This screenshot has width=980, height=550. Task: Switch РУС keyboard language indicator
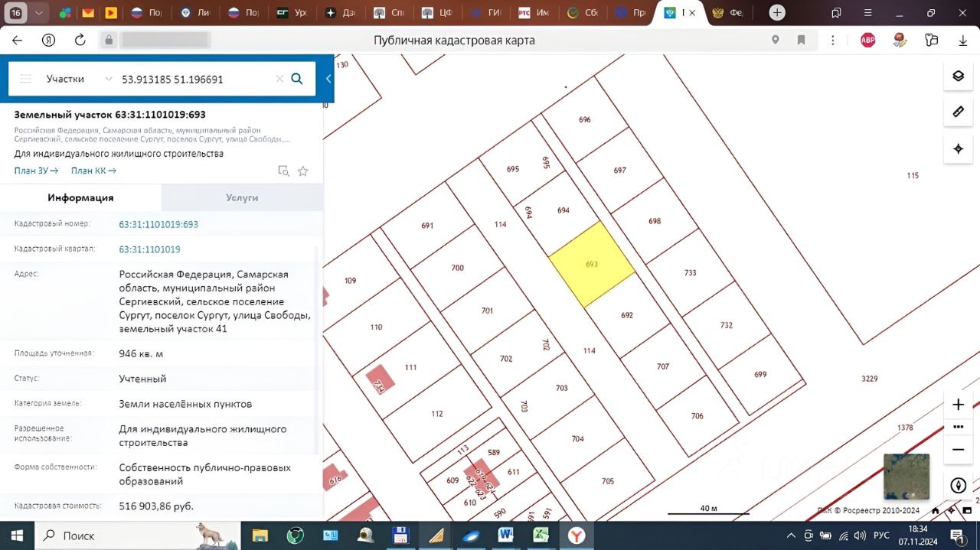click(881, 535)
